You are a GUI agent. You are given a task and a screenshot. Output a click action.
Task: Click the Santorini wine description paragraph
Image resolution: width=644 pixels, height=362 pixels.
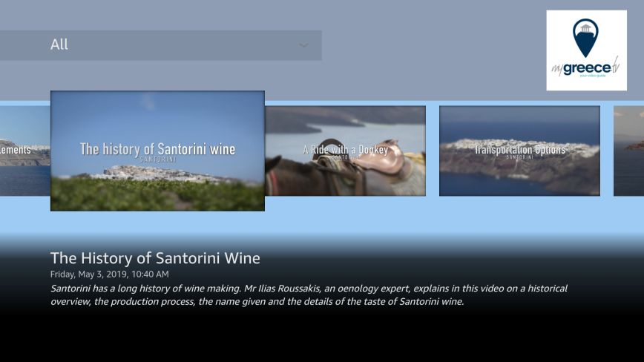pos(308,294)
